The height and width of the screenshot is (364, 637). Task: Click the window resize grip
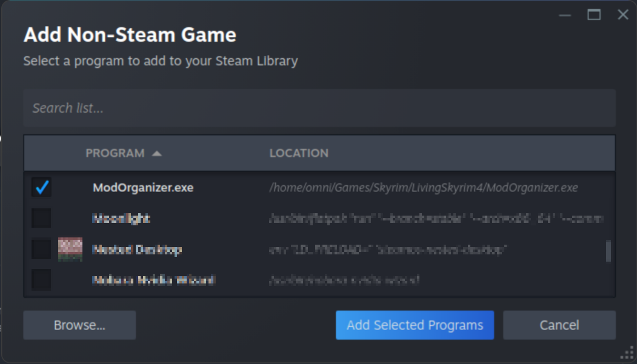coord(628,353)
